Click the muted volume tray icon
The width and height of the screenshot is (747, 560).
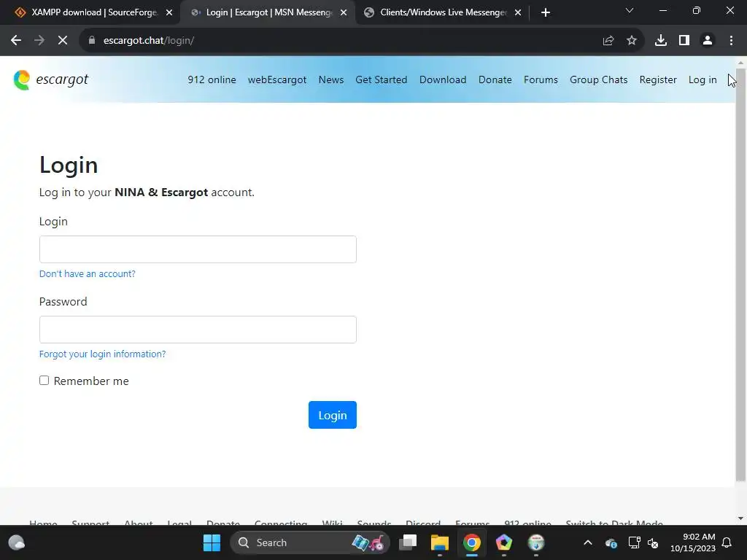[653, 542]
